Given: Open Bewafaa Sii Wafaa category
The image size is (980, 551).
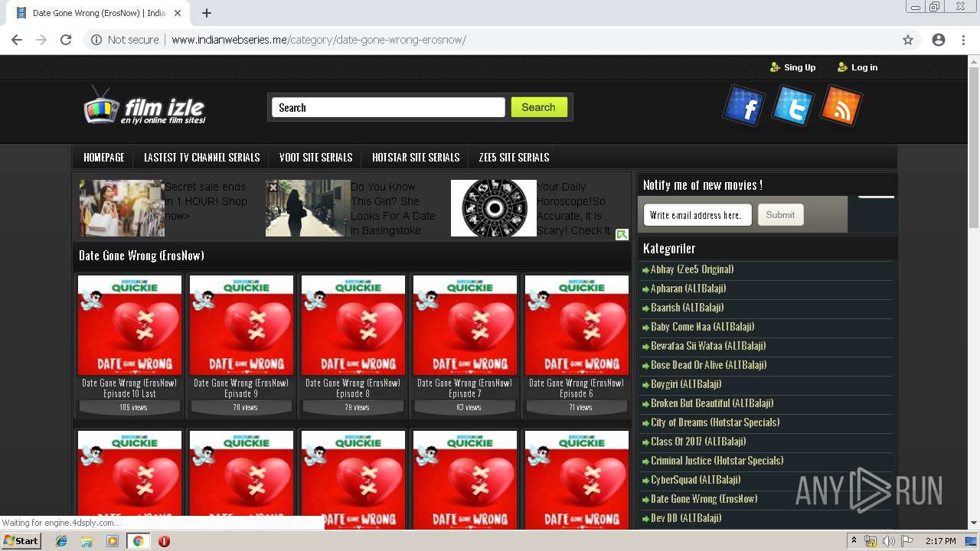Looking at the screenshot, I should (x=708, y=346).
